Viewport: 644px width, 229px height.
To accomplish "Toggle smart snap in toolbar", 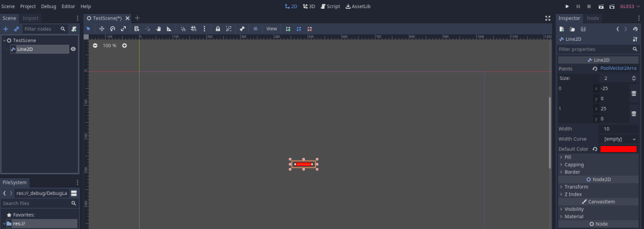I will coord(183,29).
